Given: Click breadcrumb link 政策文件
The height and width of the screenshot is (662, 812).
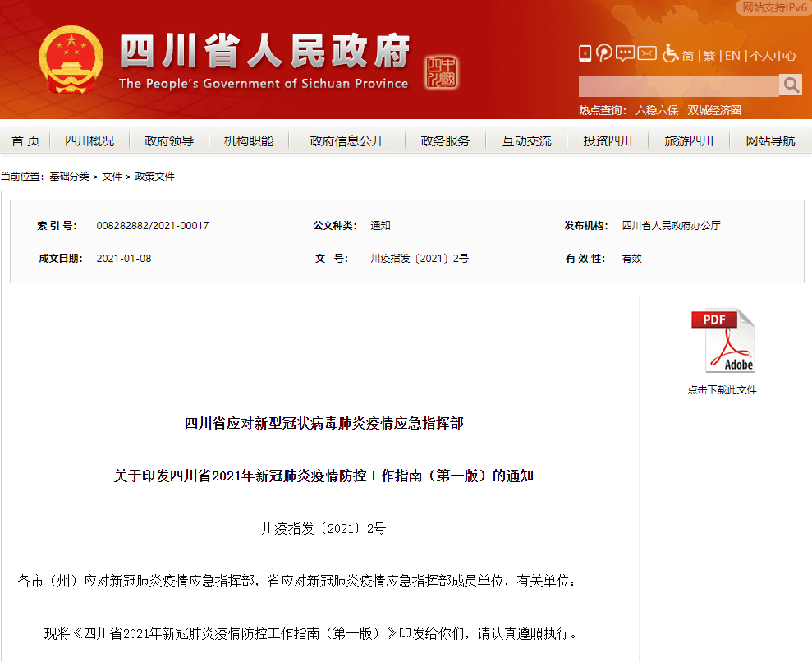Looking at the screenshot, I should click(155, 177).
